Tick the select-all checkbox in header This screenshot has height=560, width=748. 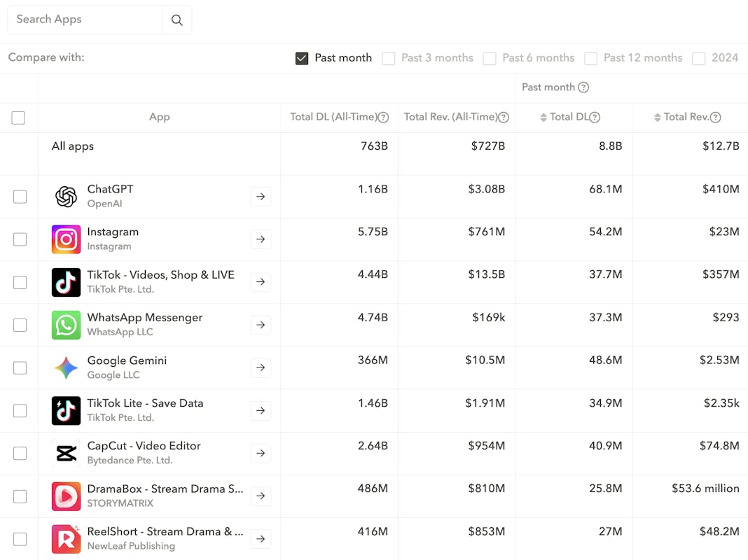18,118
